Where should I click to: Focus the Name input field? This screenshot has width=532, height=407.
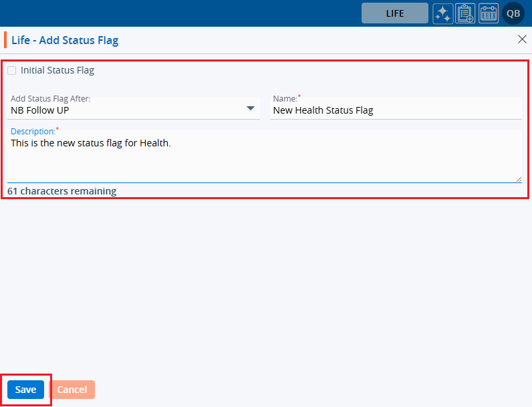tap(394, 110)
